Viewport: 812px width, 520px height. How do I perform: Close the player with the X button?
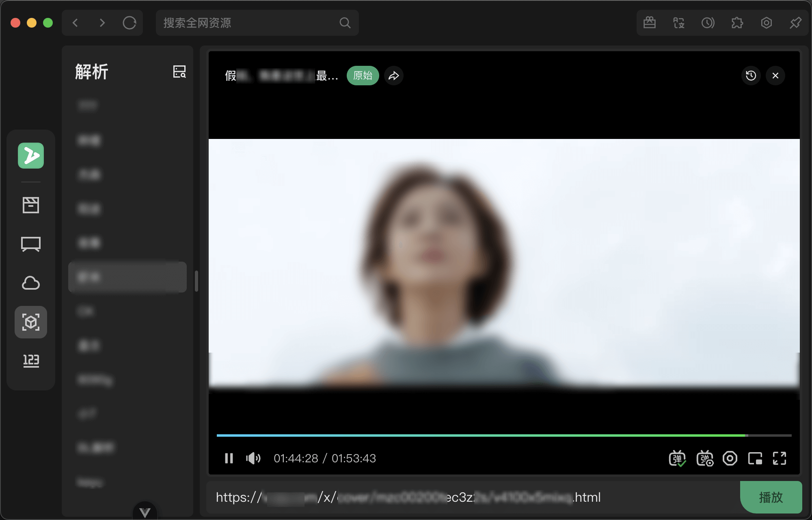[775, 76]
